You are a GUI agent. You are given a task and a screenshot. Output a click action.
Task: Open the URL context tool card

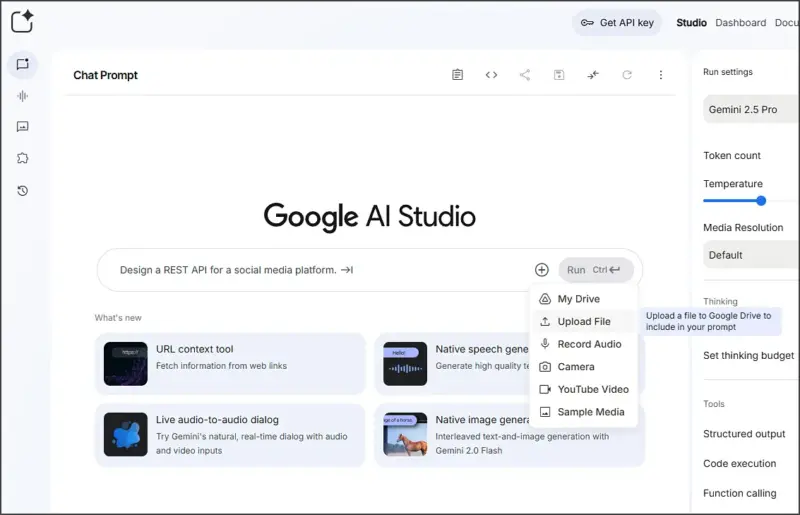tap(230, 364)
